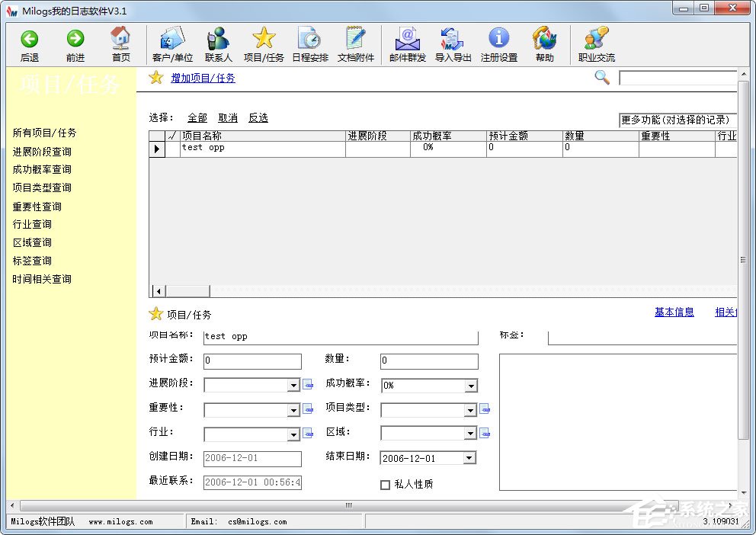Toggle the 私人性质 checkbox
This screenshot has height=535, width=756.
(385, 485)
